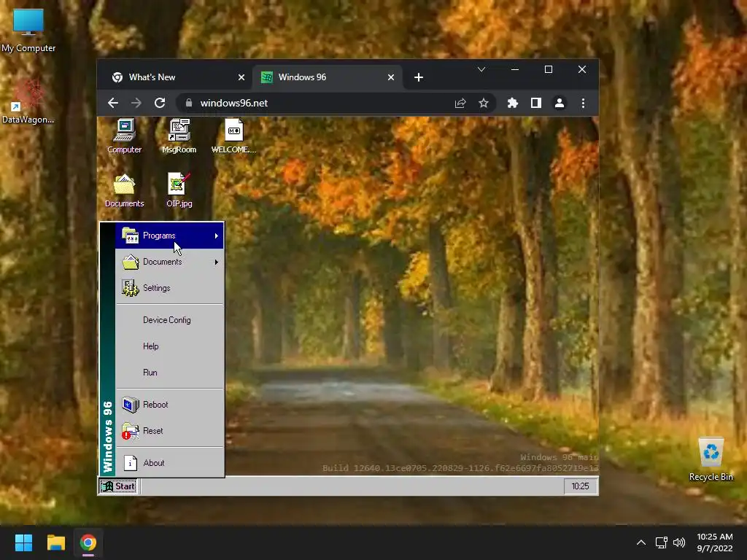
Task: View site info via the lock icon
Action: click(x=189, y=103)
